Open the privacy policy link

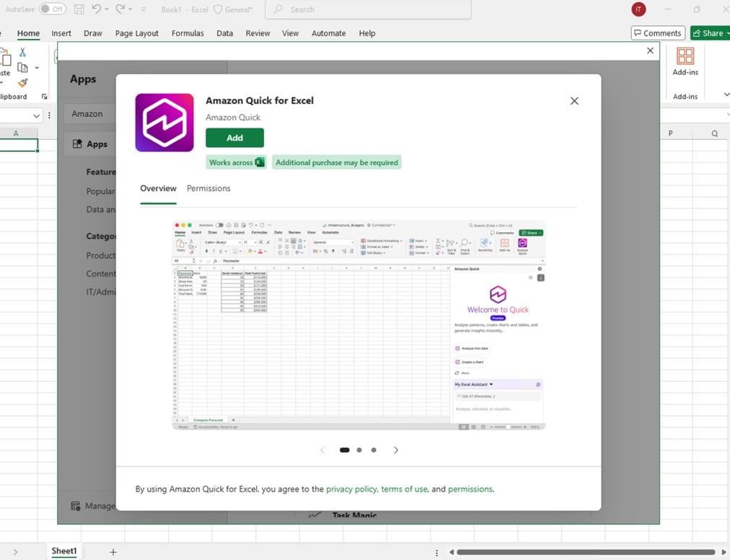[351, 489]
